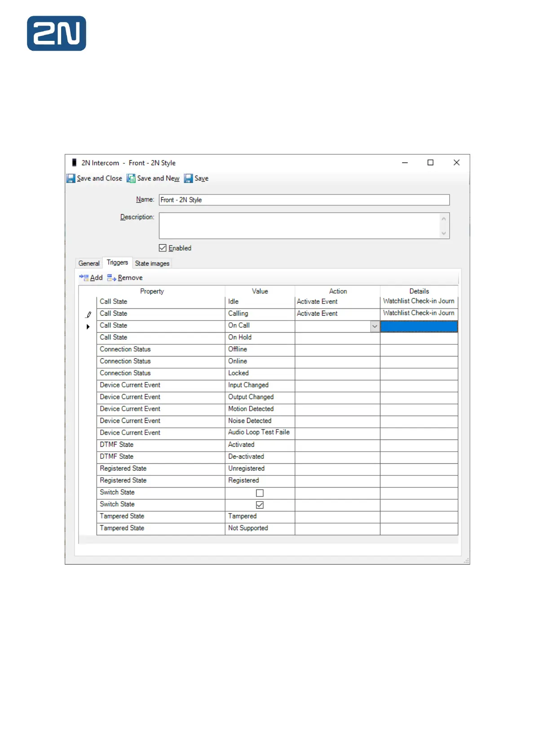Screen dimensions: 535x756
Task: Check the unchecked Switch State value box
Action: click(260, 493)
